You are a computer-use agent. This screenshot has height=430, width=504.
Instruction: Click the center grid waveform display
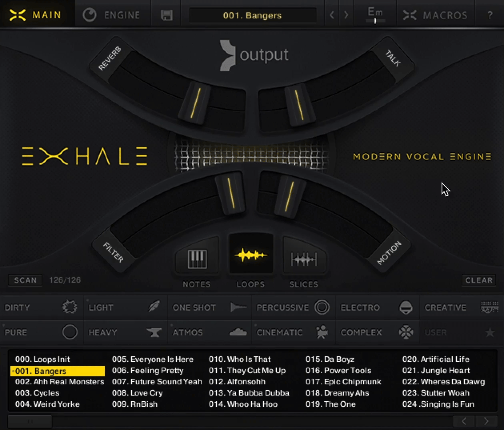click(x=252, y=154)
